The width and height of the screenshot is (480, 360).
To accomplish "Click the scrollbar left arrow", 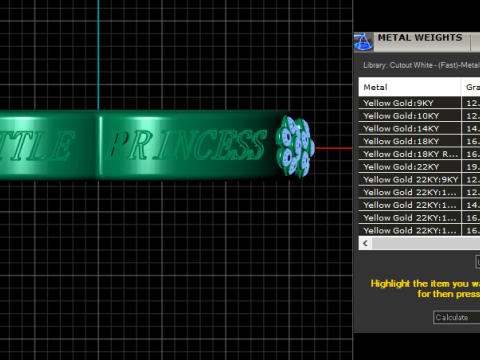I will (x=365, y=243).
